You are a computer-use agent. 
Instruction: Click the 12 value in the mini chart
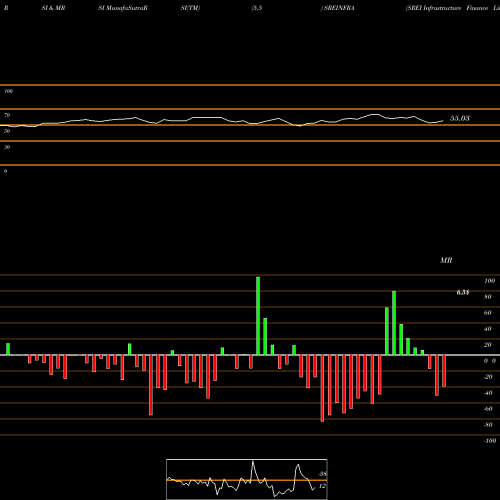click(x=322, y=486)
